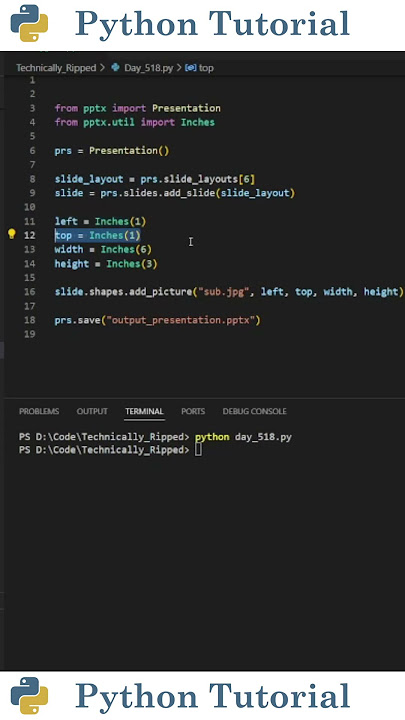Click line number 16 in the gutter
Screen dimensions: 405x720
click(30, 292)
